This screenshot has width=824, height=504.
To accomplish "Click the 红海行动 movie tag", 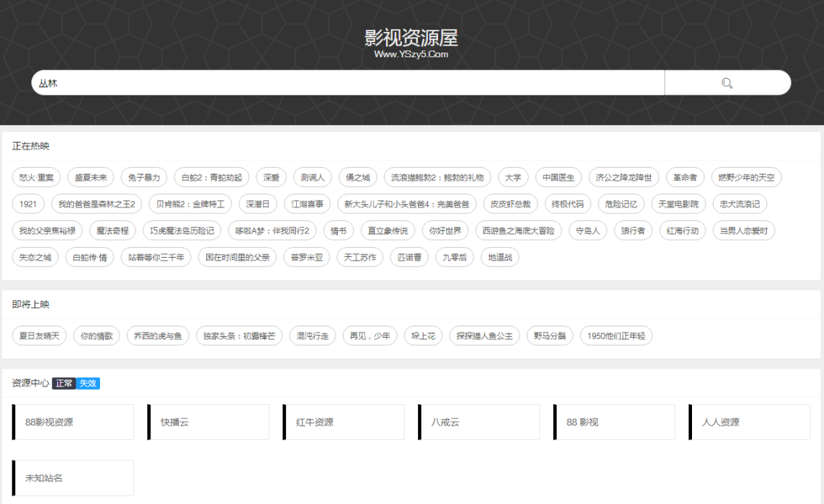I will click(x=682, y=230).
